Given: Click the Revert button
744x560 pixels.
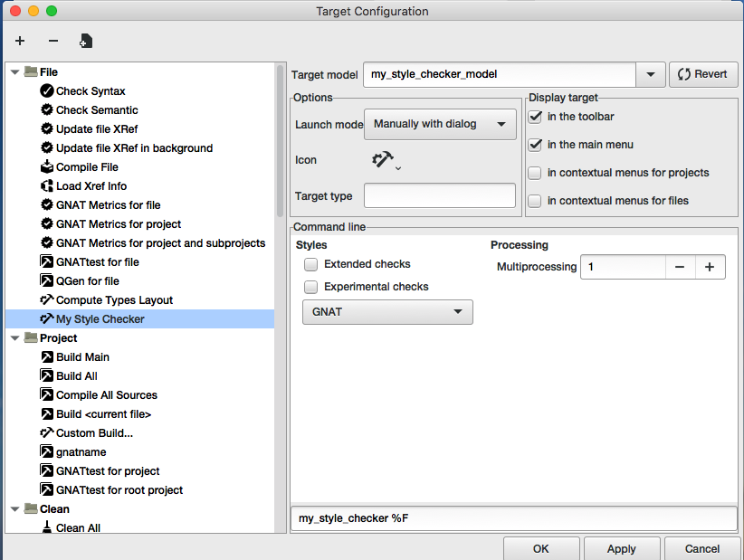Looking at the screenshot, I should click(x=703, y=74).
